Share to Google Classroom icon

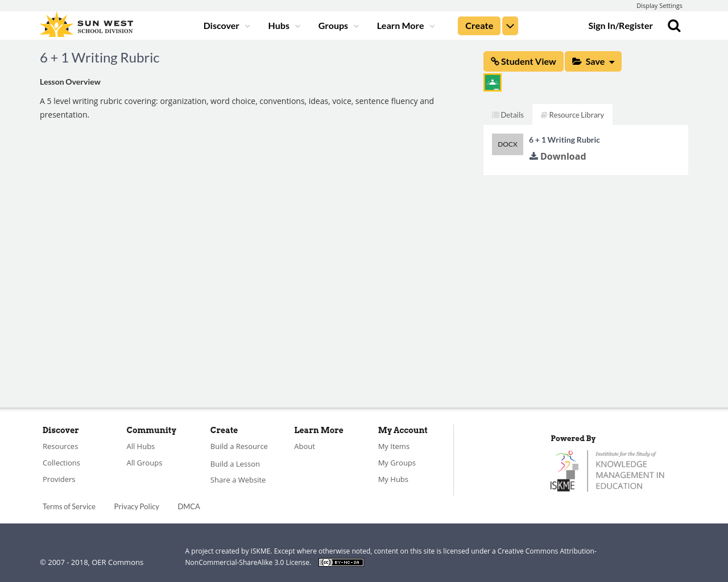[x=492, y=82]
